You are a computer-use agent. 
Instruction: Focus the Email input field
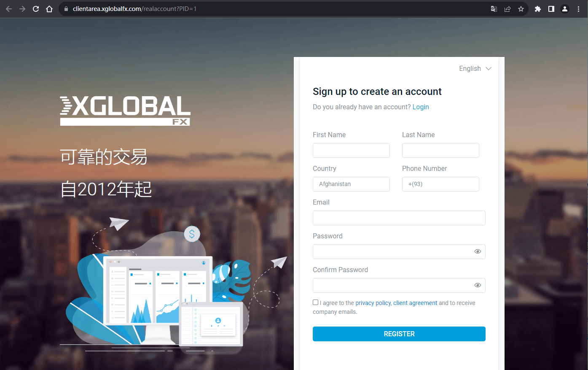point(399,218)
